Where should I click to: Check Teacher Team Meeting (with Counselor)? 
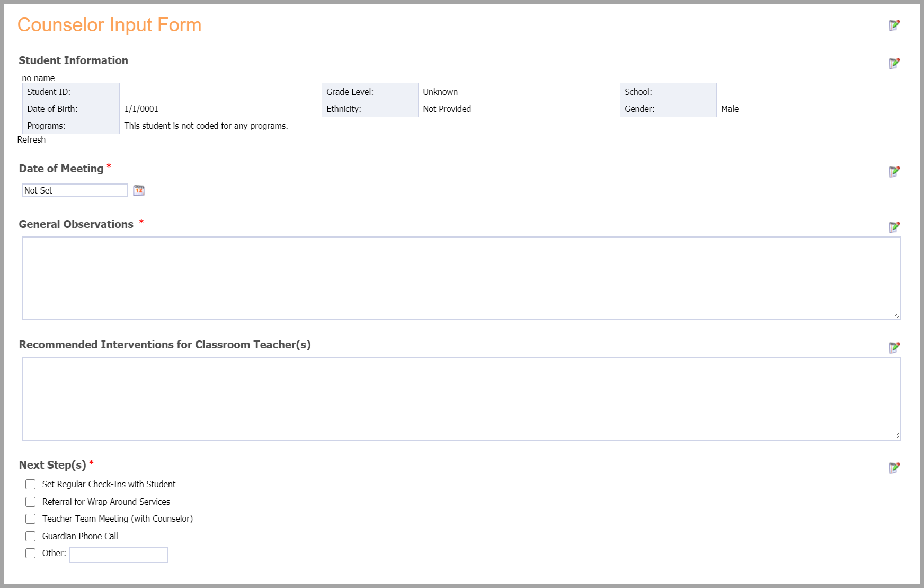pos(31,519)
